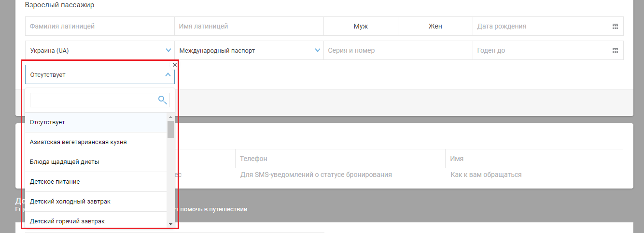
Task: Click the 'Телефон' contact input field
Action: 340,175
